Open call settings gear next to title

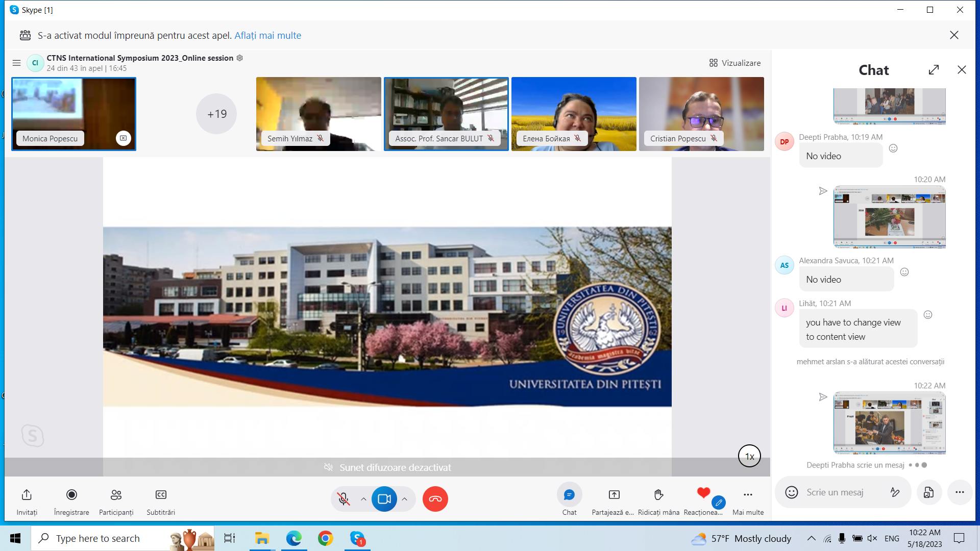click(x=240, y=58)
